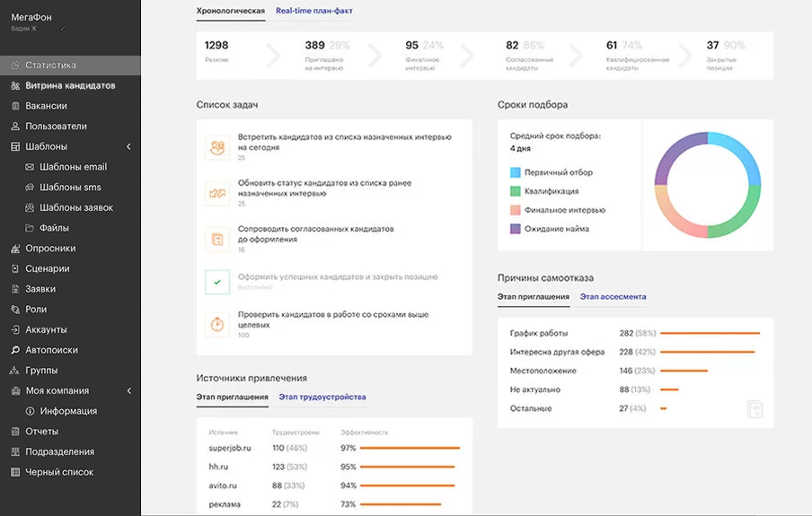Click the stopwatch task icon

pos(217,325)
